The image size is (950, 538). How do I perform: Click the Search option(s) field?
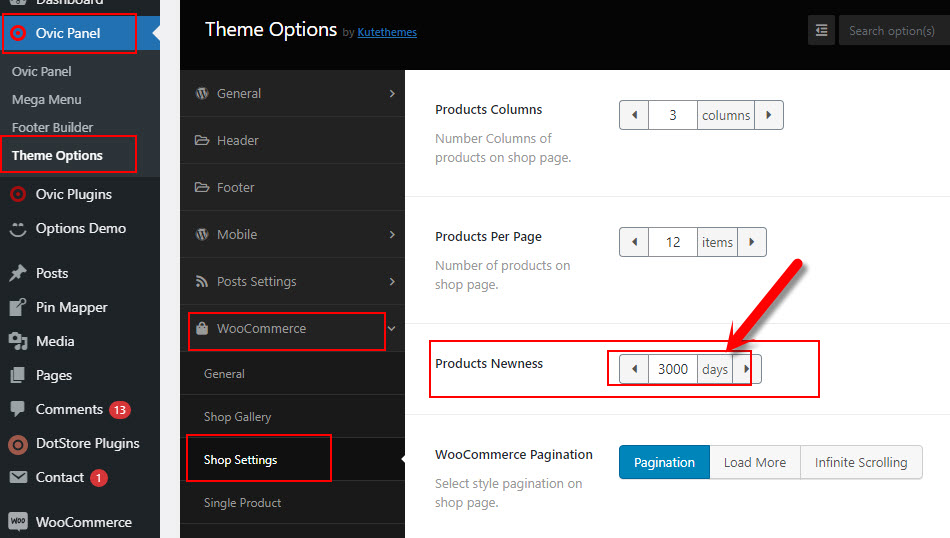894,30
